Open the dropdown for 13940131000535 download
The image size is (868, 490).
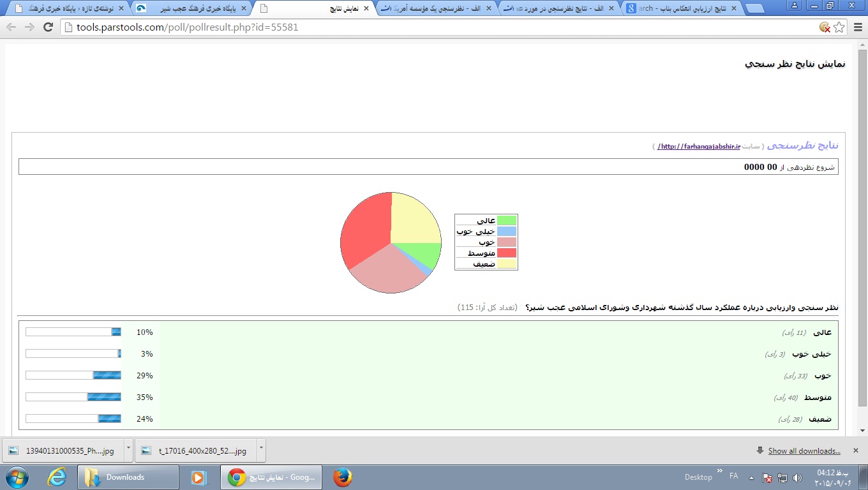click(x=128, y=450)
